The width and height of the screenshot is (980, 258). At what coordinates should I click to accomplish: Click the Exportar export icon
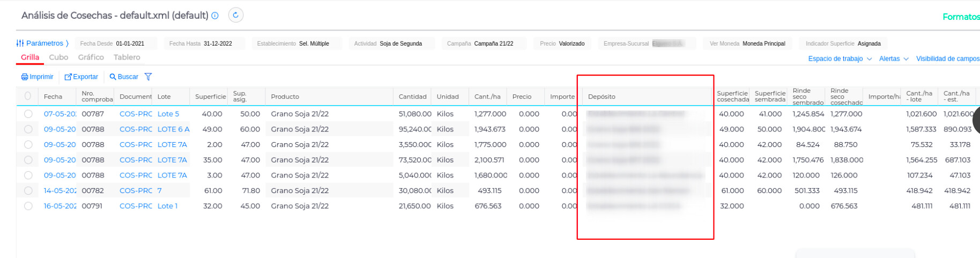tap(68, 77)
